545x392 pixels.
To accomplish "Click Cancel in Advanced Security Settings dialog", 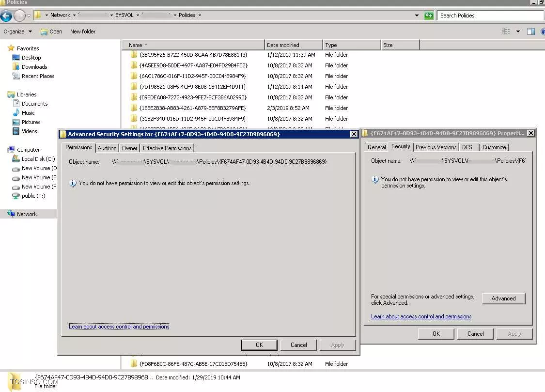I will tap(298, 345).
